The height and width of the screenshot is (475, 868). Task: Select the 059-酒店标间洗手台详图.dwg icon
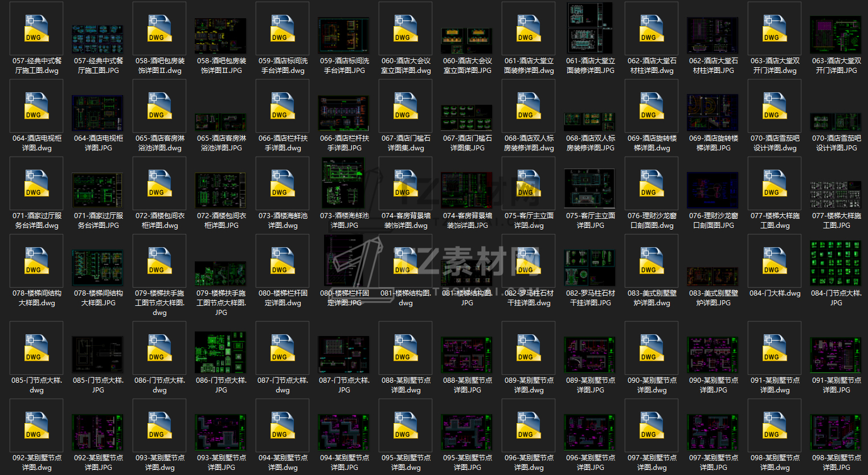tap(282, 28)
